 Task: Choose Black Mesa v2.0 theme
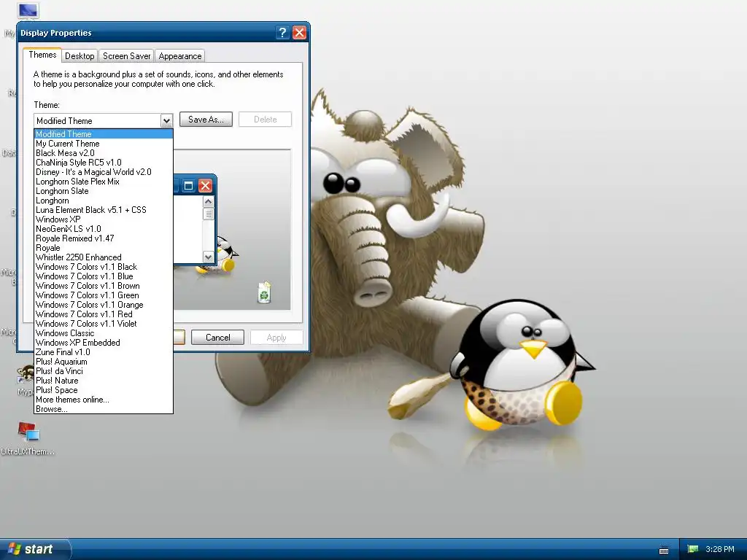104,153
